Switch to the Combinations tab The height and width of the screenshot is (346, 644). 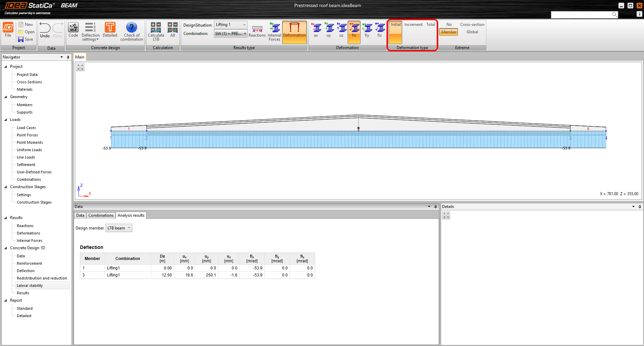[101, 215]
